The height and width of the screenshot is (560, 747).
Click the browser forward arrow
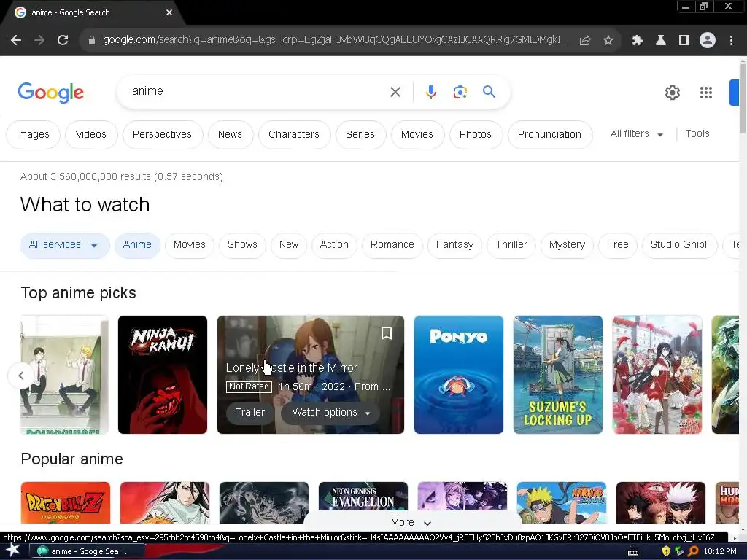click(39, 41)
